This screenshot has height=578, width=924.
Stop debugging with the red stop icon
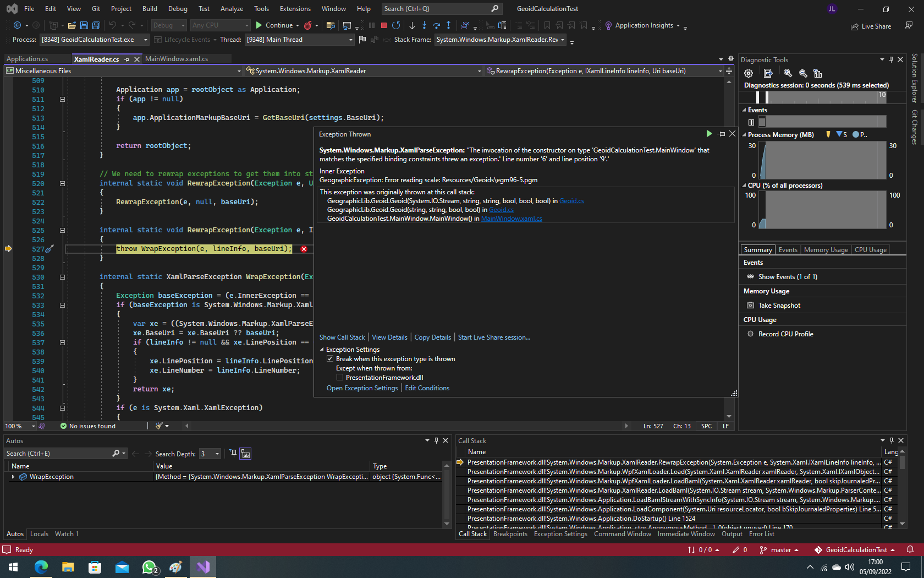coord(384,25)
